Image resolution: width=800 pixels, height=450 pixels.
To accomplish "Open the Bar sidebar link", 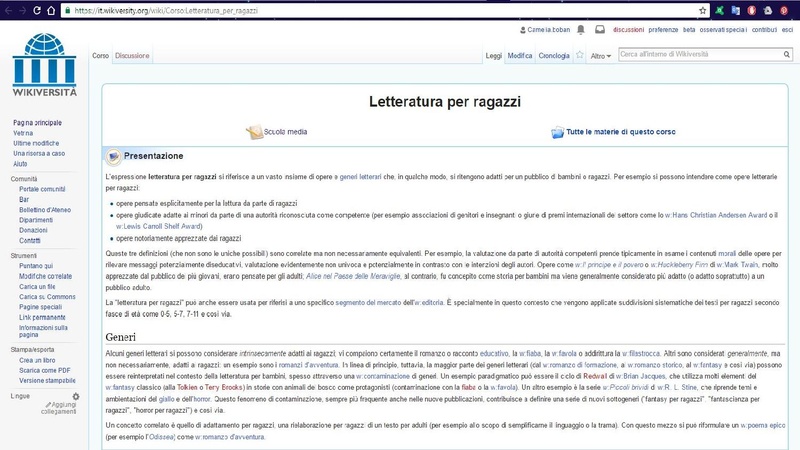I will click(24, 199).
